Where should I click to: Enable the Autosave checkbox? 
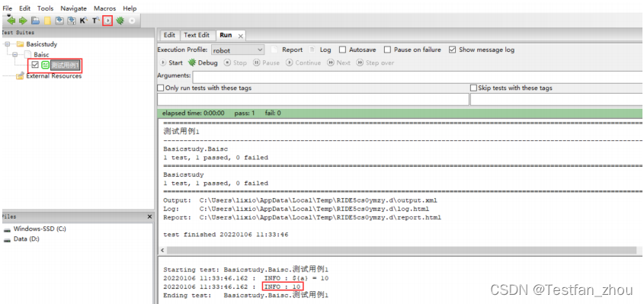pos(342,50)
